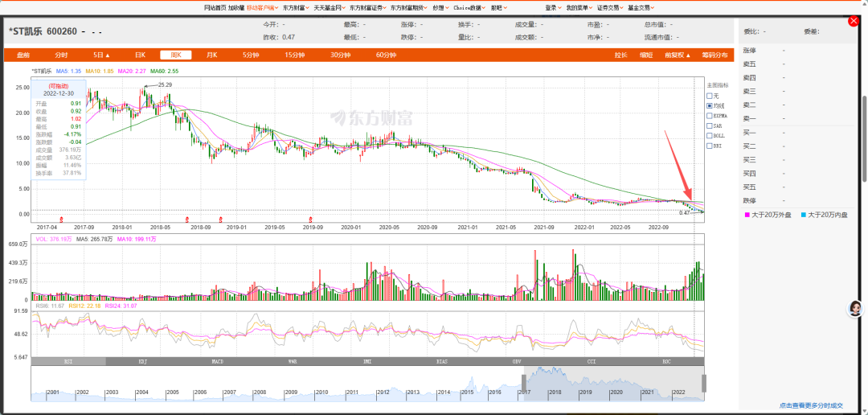Image resolution: width=868 pixels, height=415 pixels.
Task: Select the RSI sub-indicator tab
Action: click(68, 361)
